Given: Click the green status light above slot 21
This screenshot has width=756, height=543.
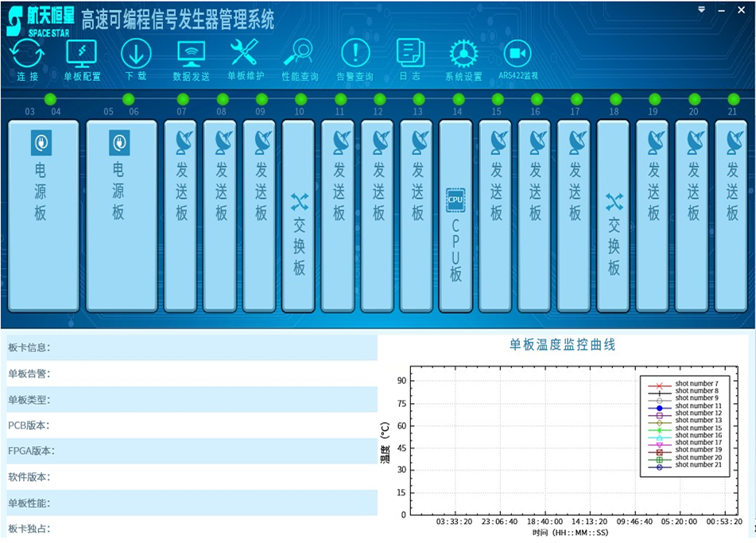Looking at the screenshot, I should (x=734, y=99).
